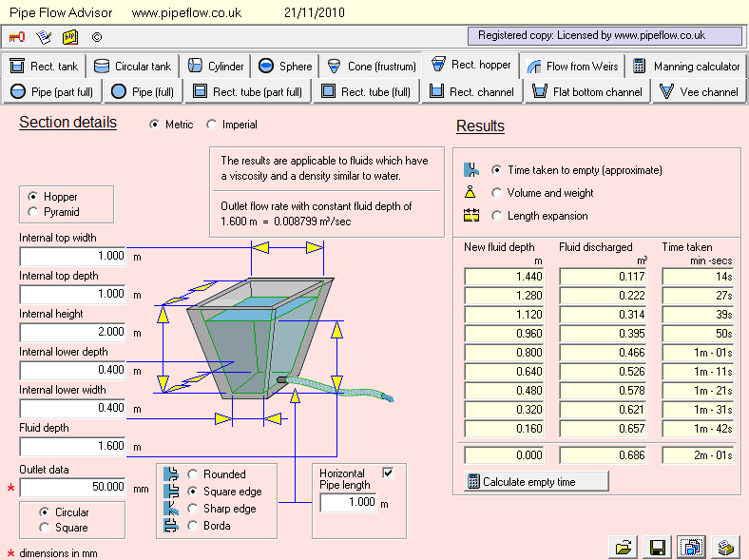
Task: Select the Square outlet shape option
Action: click(44, 528)
